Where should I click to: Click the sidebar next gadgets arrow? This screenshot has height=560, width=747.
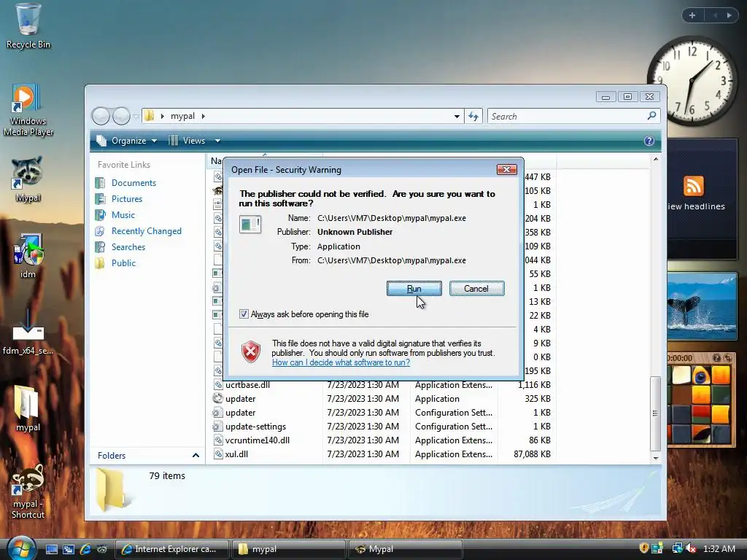point(729,15)
